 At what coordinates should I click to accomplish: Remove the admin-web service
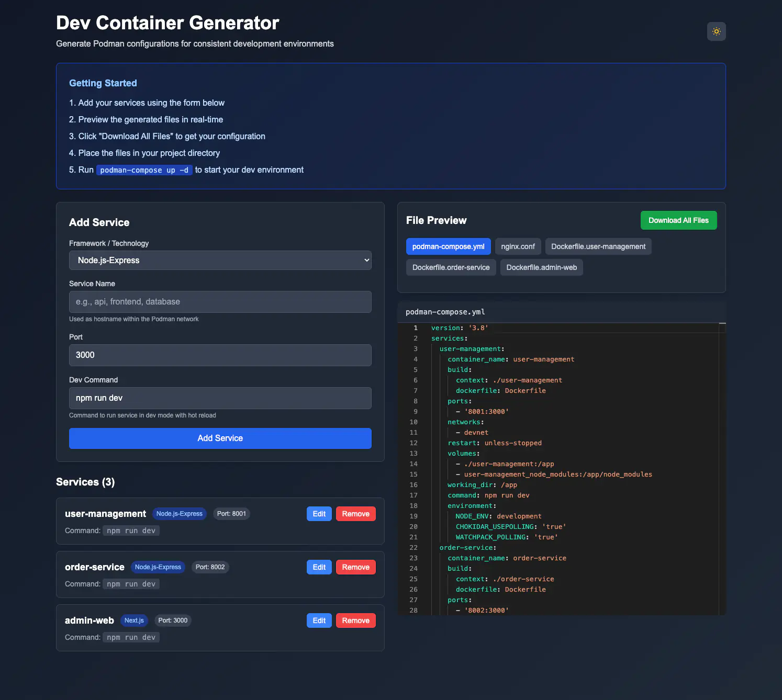point(355,620)
